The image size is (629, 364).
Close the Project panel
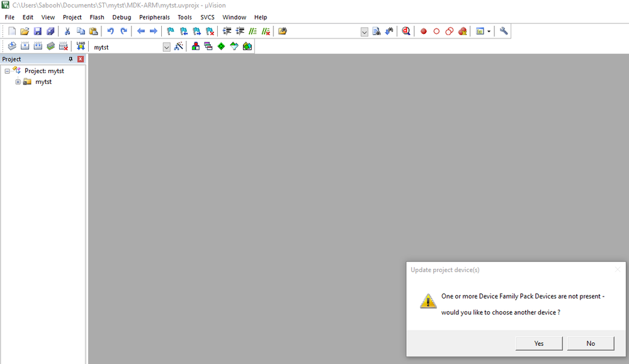pyautogui.click(x=81, y=59)
